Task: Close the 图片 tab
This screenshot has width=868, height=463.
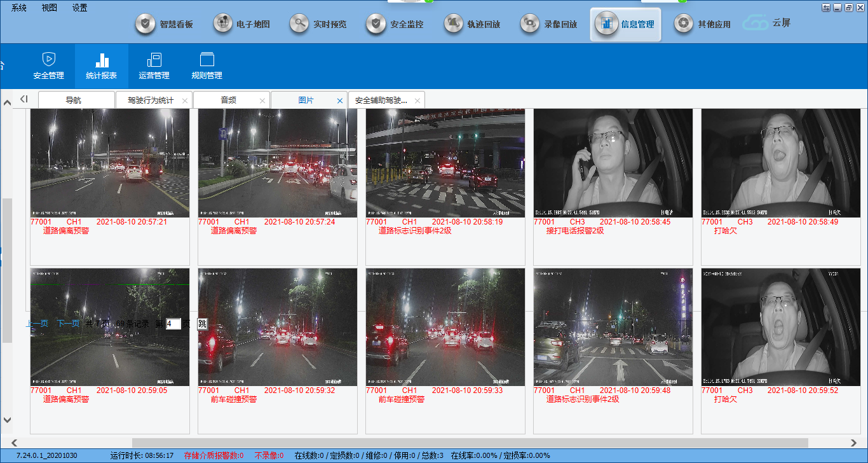Action: [339, 100]
